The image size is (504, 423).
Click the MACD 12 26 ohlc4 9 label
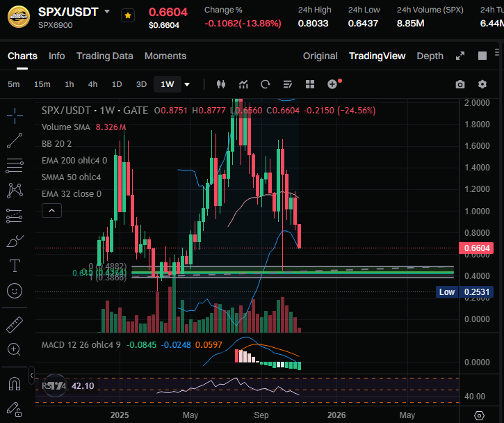81,345
